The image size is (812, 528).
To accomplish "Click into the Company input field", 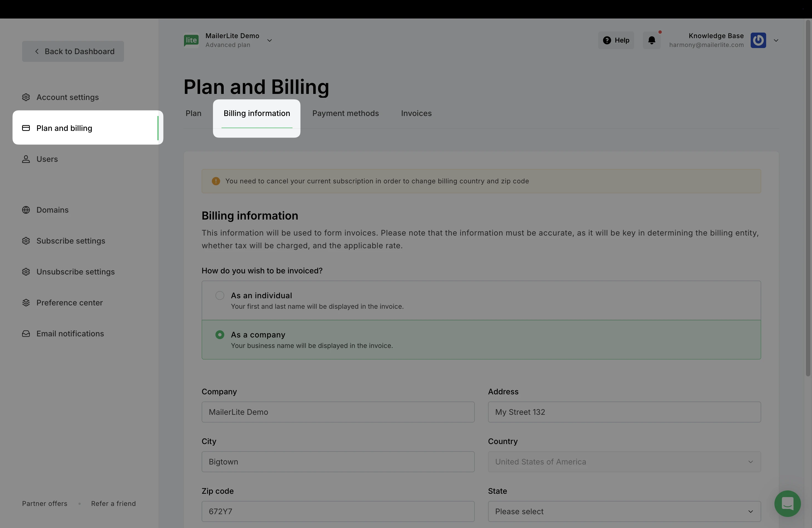I will point(338,412).
